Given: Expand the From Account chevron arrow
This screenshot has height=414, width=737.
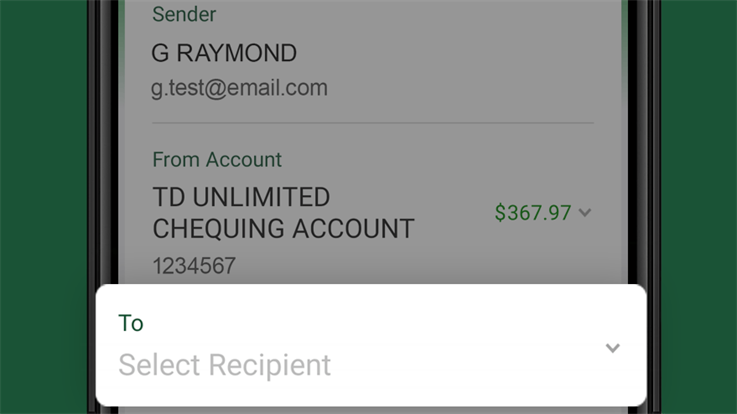Looking at the screenshot, I should click(585, 213).
